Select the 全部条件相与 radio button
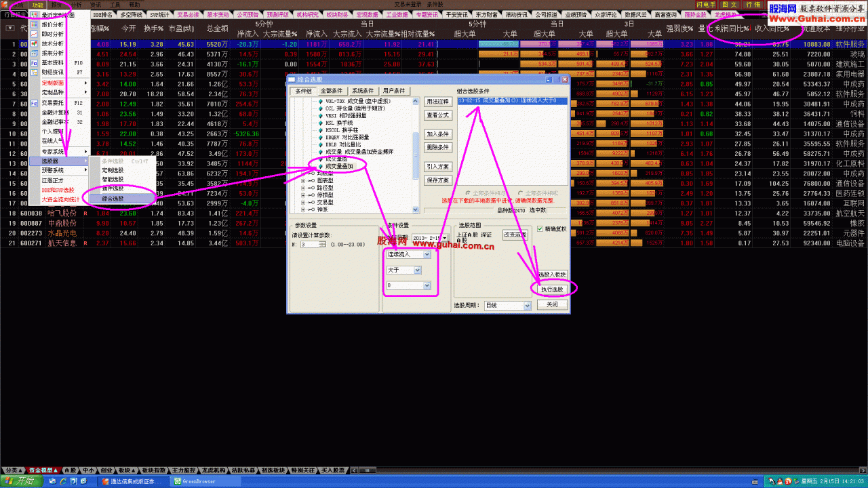The image size is (868, 488). click(x=467, y=192)
